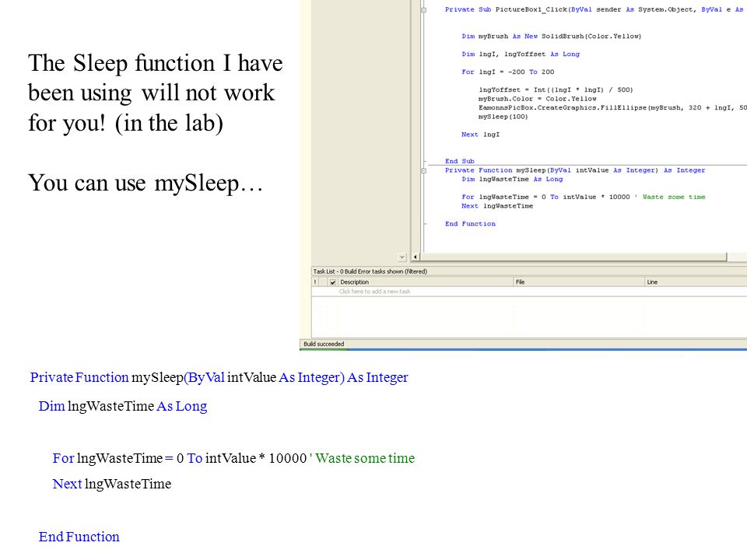Screen dimensions: 747x560
Task: Click the "For lngI = -200 To 200" code line
Action: pos(508,72)
